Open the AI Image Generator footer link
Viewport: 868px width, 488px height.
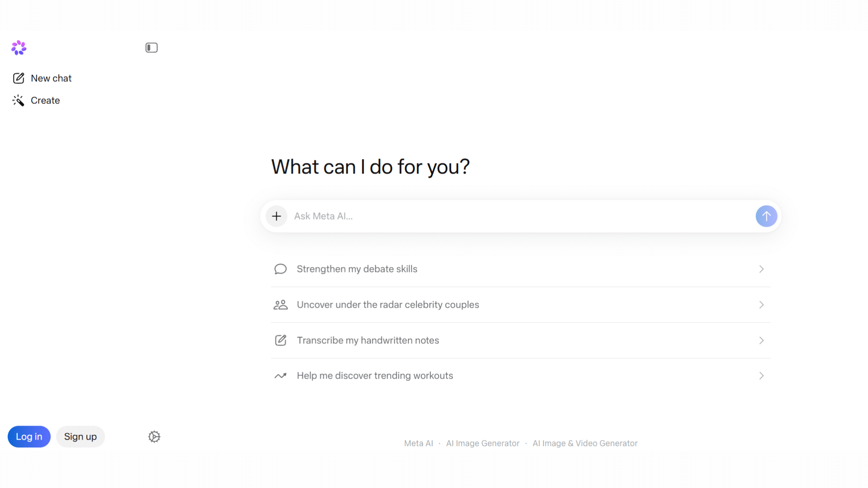click(x=483, y=443)
